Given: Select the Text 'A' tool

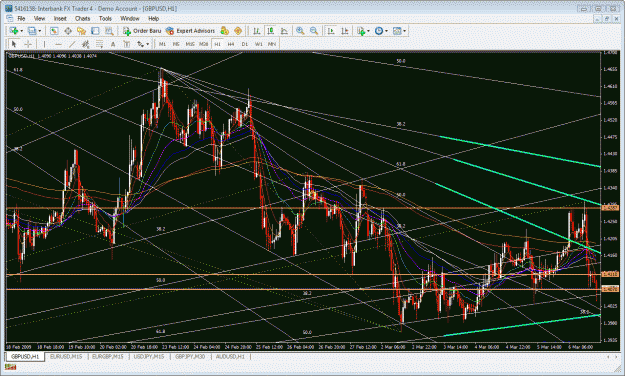Looking at the screenshot, I should point(113,44).
